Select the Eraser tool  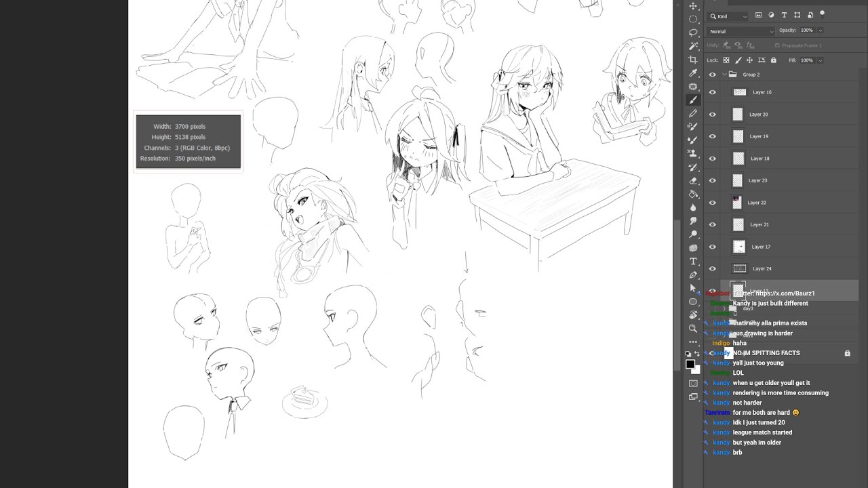tap(693, 180)
